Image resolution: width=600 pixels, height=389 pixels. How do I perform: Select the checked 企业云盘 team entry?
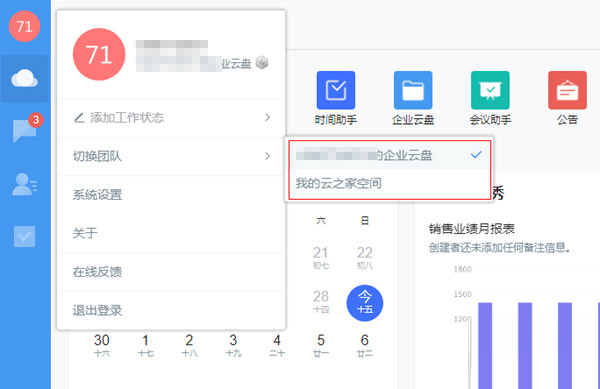(x=390, y=155)
